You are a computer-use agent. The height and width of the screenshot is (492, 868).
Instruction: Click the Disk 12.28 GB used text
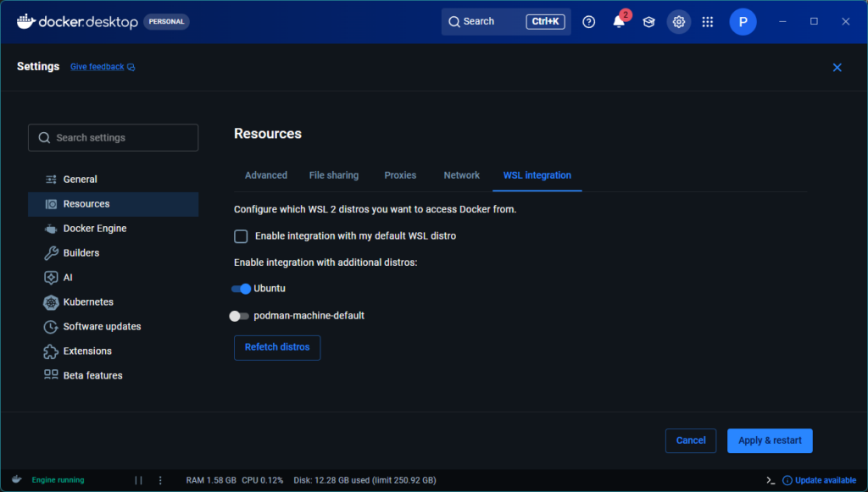tap(364, 480)
